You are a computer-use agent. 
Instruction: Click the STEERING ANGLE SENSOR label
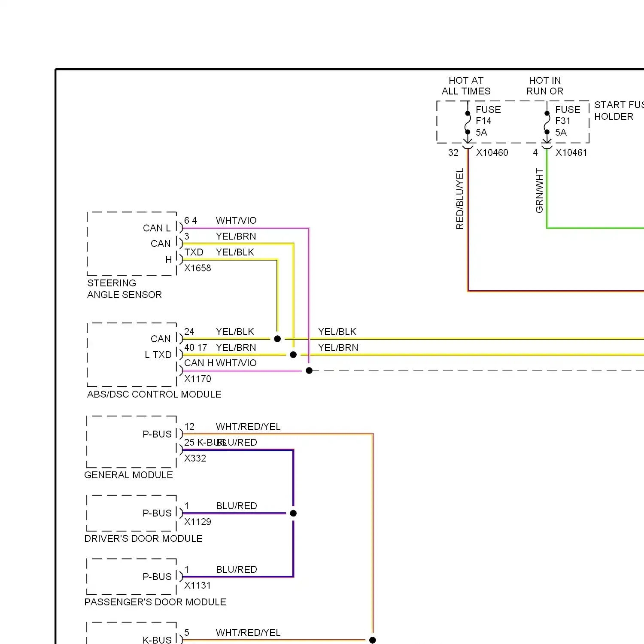[x=125, y=289]
